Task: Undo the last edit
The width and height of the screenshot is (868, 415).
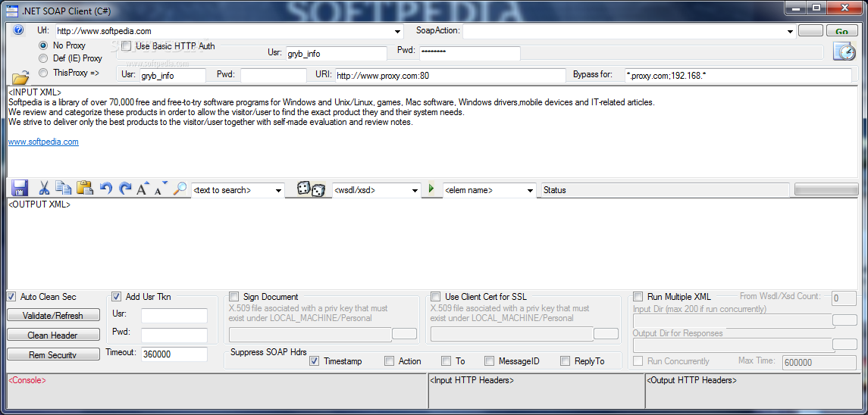Action: click(x=106, y=189)
